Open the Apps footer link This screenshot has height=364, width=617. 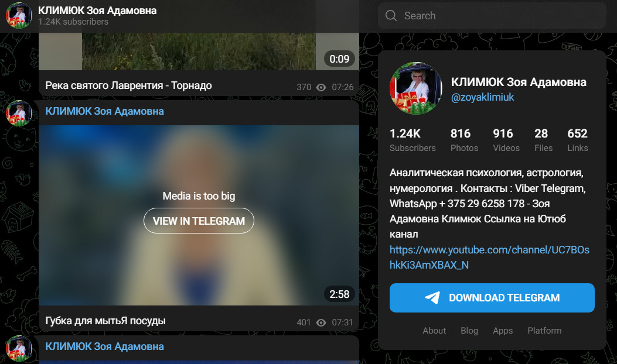(x=503, y=331)
